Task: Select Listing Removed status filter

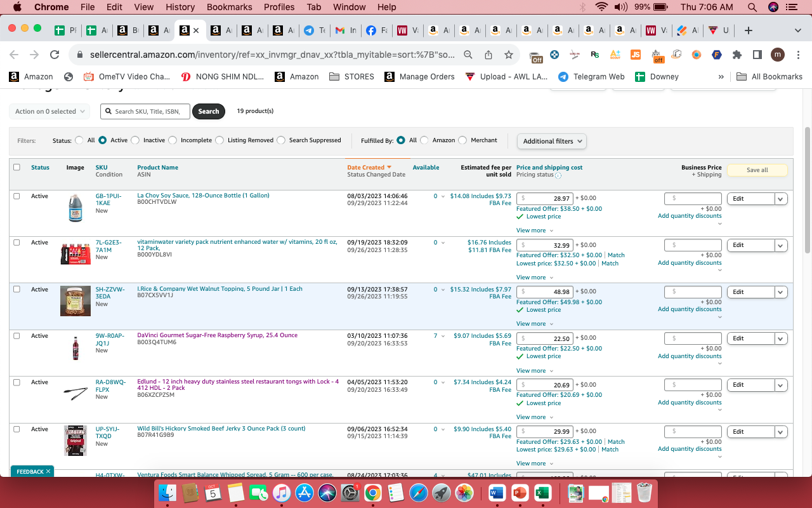Action: [219, 140]
